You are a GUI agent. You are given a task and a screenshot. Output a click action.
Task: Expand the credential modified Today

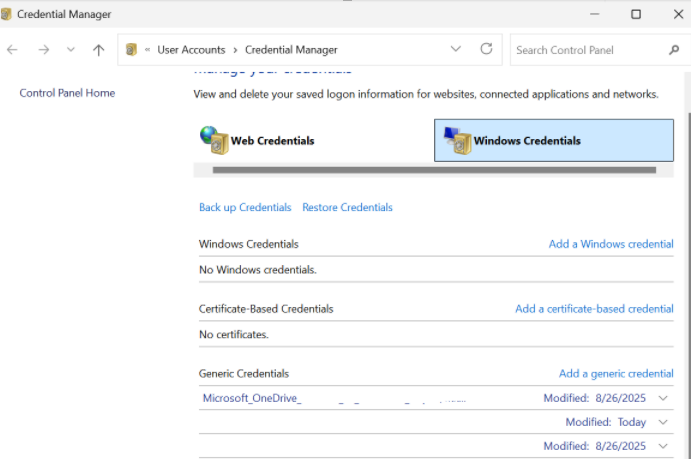point(663,422)
